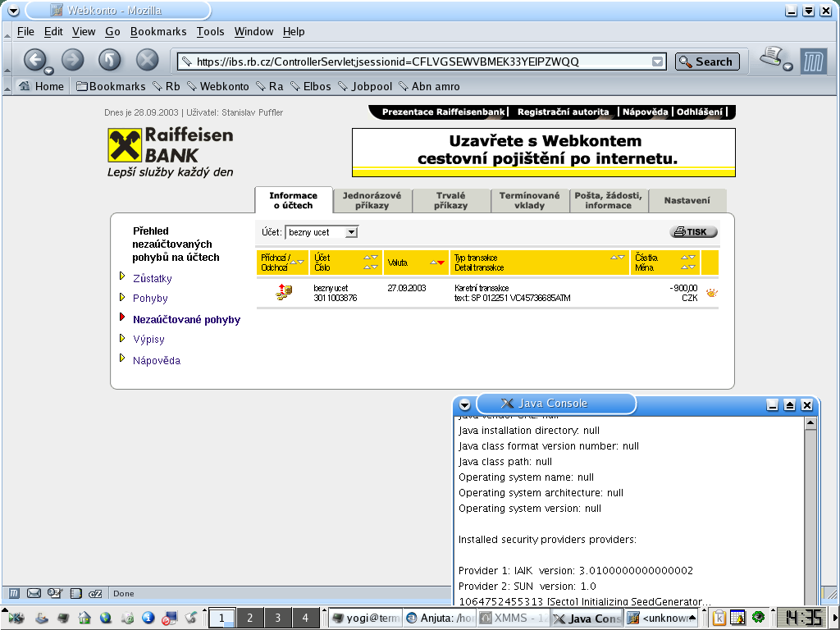The width and height of the screenshot is (840, 630).
Task: Sort Valuta column ascending arrow
Action: pos(433,262)
